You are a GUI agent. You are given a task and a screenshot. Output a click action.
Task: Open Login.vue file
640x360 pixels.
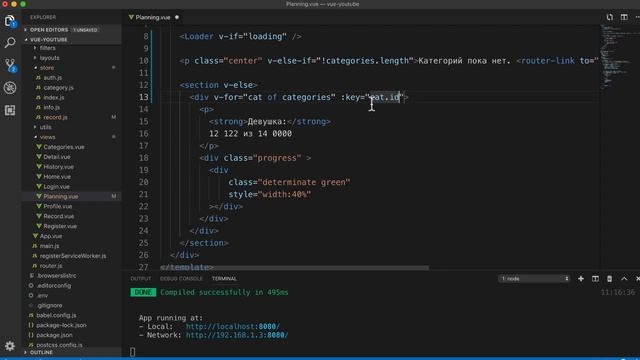(x=56, y=187)
